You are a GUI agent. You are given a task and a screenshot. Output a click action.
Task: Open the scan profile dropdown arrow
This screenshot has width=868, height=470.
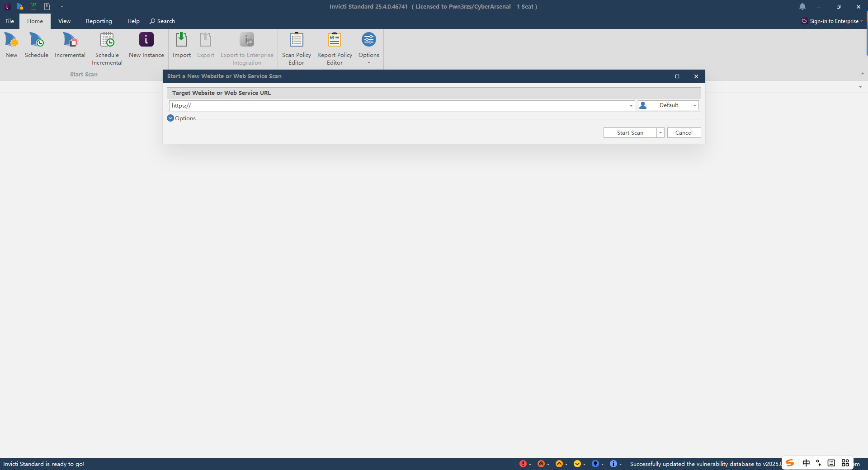[695, 105]
